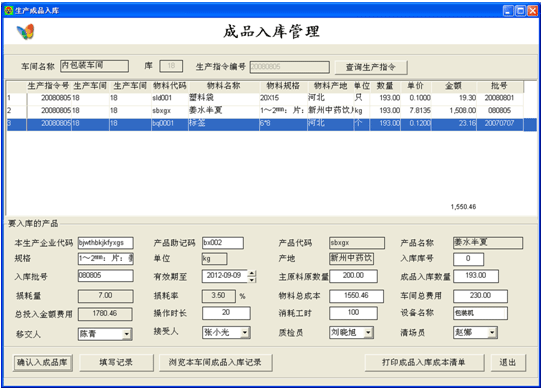Click the 填写记录 button

coord(116,363)
